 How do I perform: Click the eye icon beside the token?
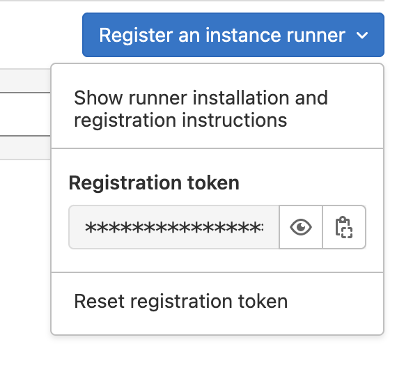tap(301, 227)
